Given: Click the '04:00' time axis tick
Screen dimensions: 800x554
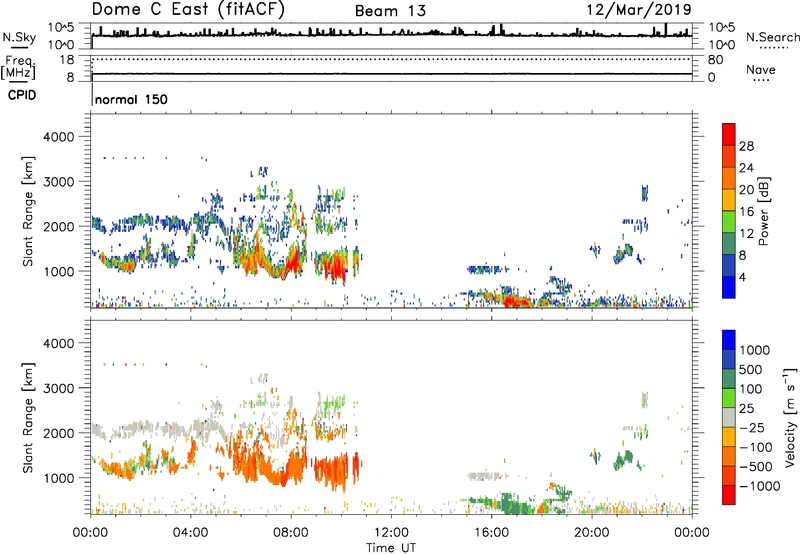Looking at the screenshot, I should coord(190,533).
